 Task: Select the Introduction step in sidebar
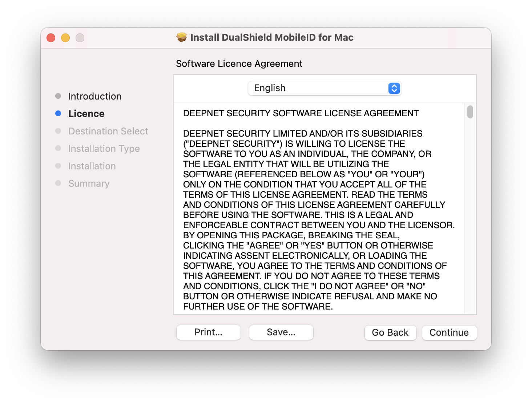pyautogui.click(x=95, y=96)
